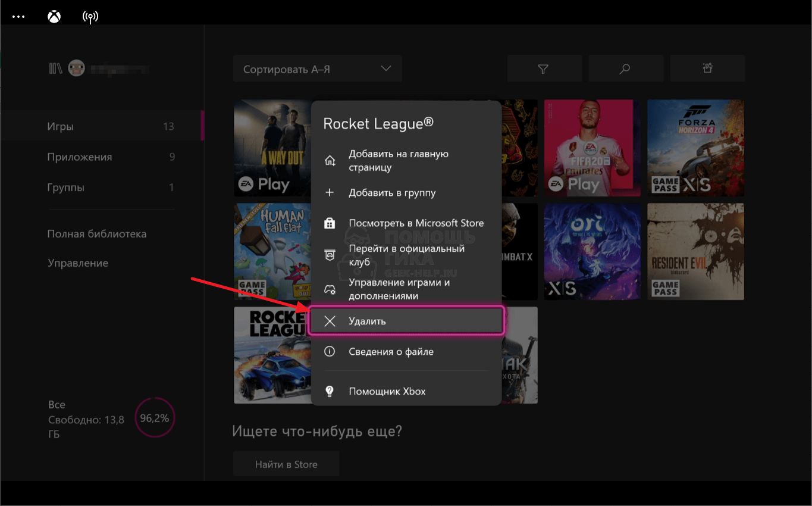
Task: Click the user avatar picture
Action: pyautogui.click(x=76, y=68)
